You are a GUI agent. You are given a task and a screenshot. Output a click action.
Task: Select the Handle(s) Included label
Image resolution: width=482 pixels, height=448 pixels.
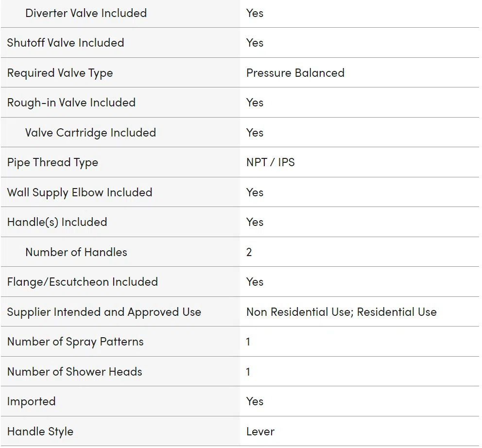57,223
